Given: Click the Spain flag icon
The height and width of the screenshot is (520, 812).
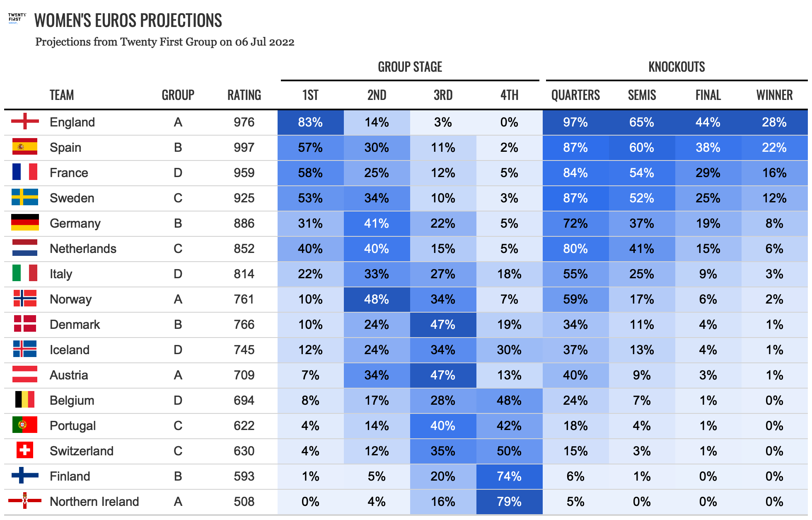Looking at the screenshot, I should (25, 147).
